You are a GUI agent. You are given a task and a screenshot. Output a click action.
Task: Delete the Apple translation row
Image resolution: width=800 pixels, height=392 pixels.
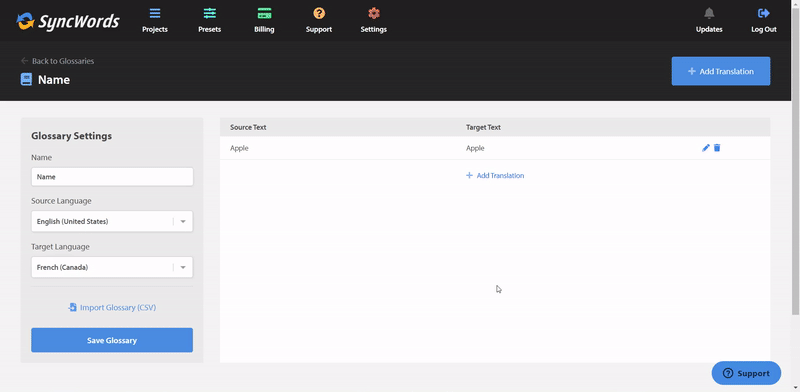717,148
